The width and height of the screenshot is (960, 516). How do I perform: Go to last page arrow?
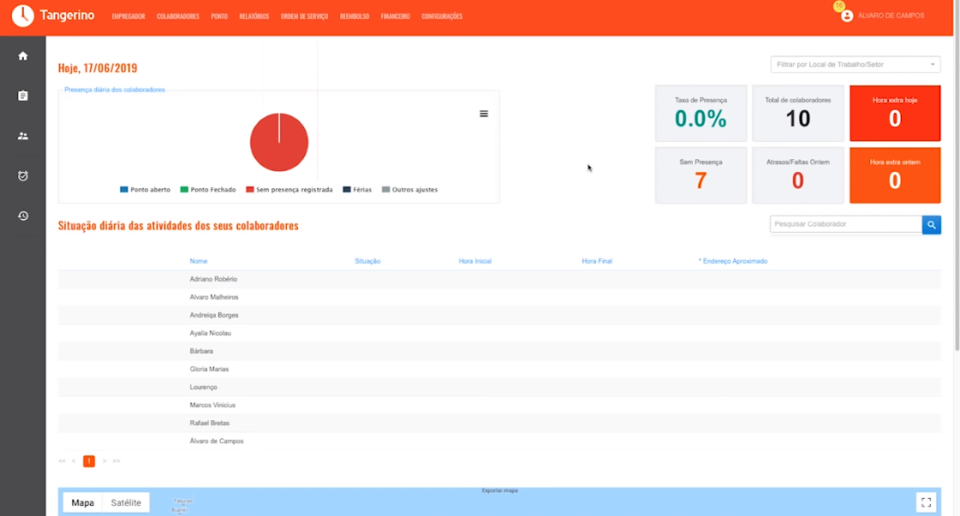click(116, 461)
